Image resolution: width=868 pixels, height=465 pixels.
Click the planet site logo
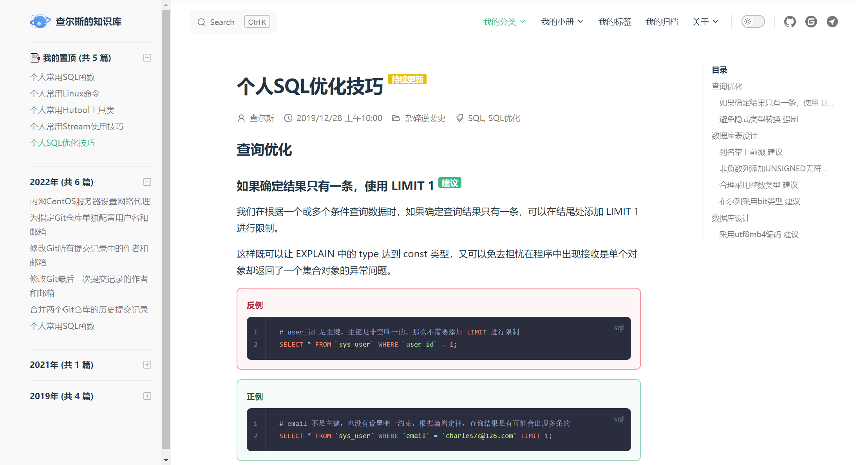tap(40, 21)
